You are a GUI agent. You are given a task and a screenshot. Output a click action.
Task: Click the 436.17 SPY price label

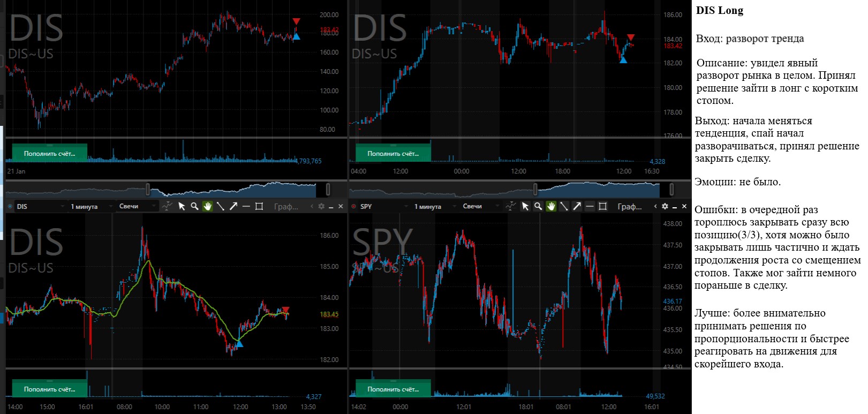click(x=673, y=301)
